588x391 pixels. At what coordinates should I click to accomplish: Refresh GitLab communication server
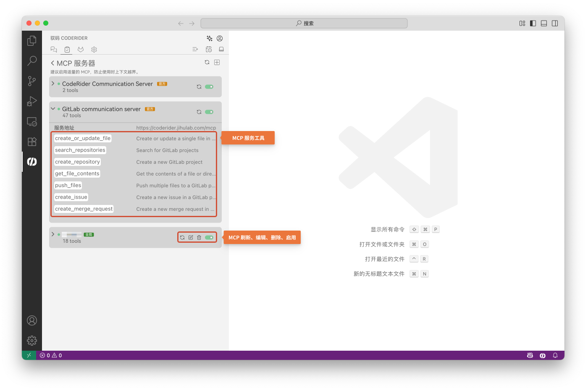point(199,112)
